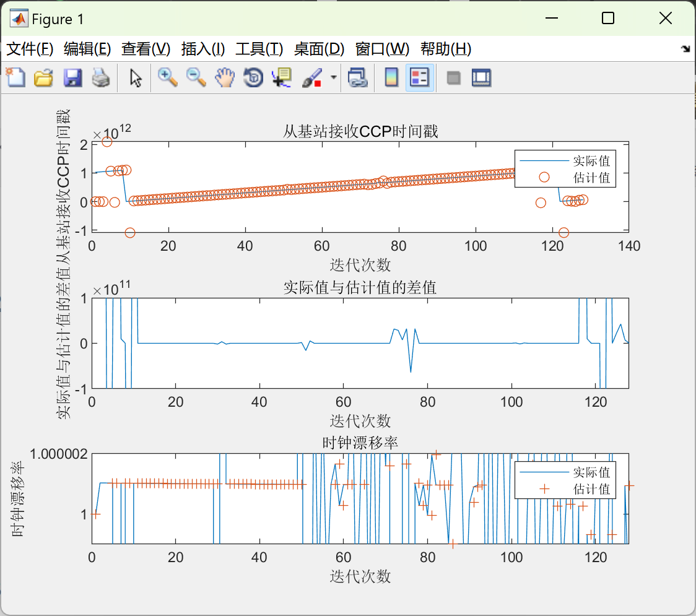Open the 编辑(E) menu
Image resolution: width=696 pixels, height=616 pixels.
[87, 49]
